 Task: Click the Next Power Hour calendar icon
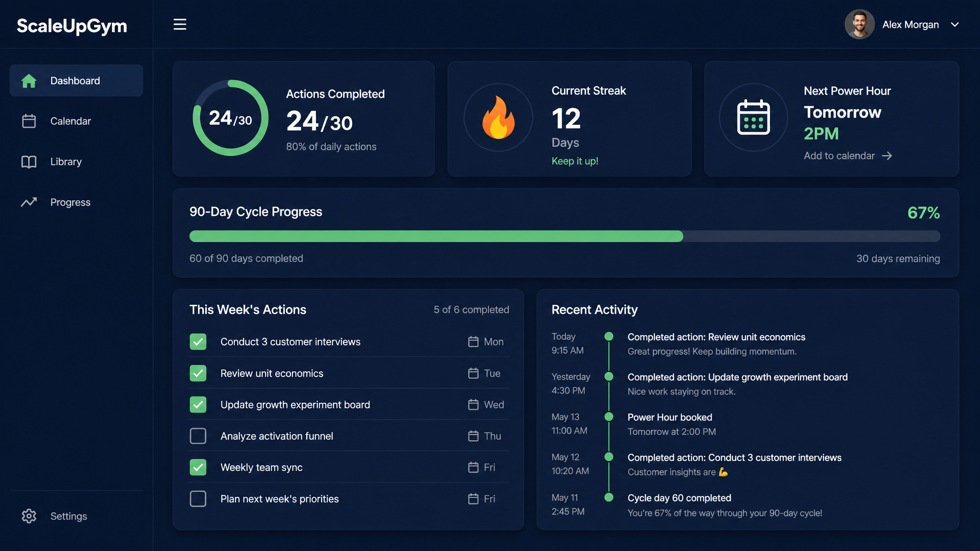point(753,118)
